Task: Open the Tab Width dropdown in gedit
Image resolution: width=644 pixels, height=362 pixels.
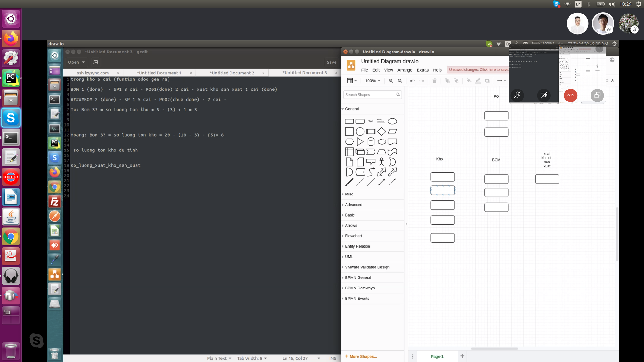Action: click(x=252, y=358)
